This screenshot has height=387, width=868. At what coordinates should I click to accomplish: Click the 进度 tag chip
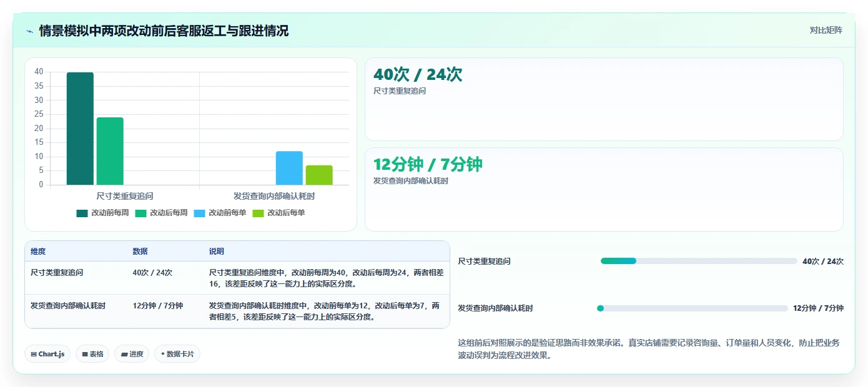132,354
